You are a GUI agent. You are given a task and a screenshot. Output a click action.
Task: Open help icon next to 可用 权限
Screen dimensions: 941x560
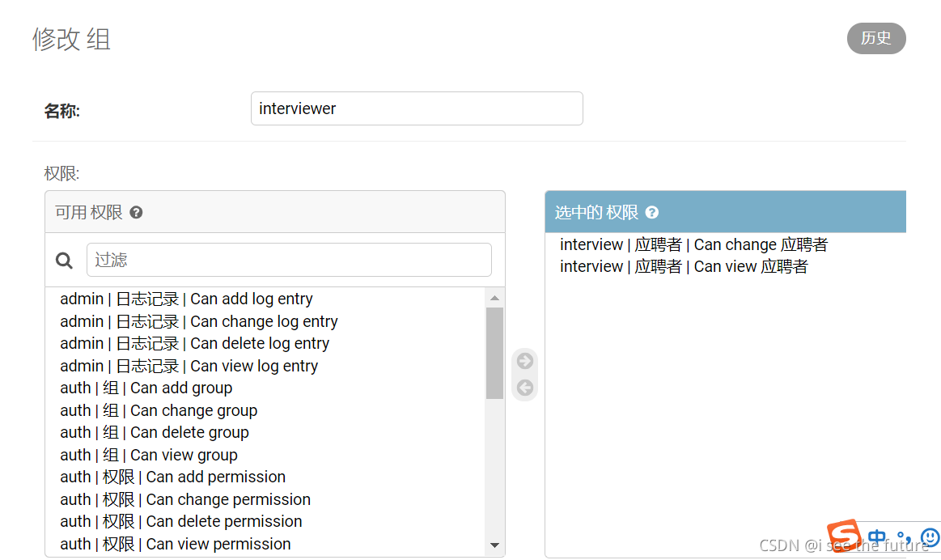point(136,213)
